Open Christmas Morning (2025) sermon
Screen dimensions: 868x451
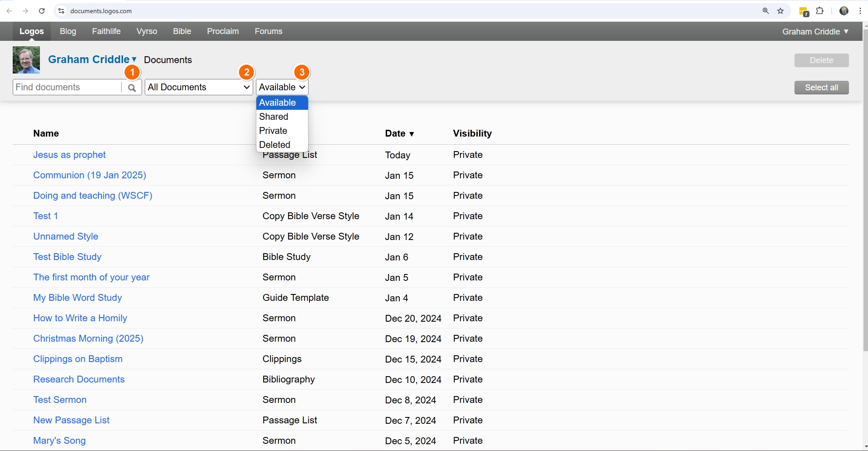(x=88, y=338)
